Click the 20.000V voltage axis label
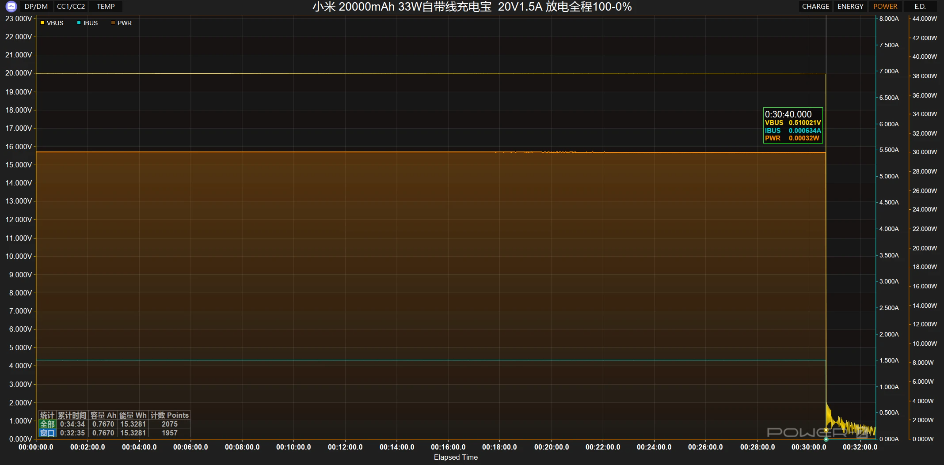944x465 pixels. point(18,73)
